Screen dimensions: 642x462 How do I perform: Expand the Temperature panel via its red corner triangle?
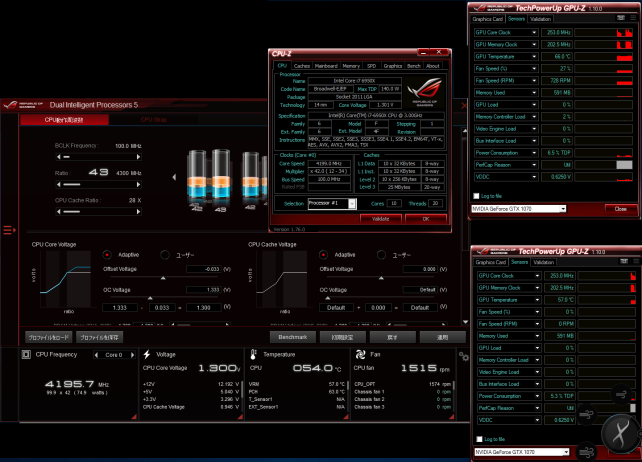click(346, 417)
